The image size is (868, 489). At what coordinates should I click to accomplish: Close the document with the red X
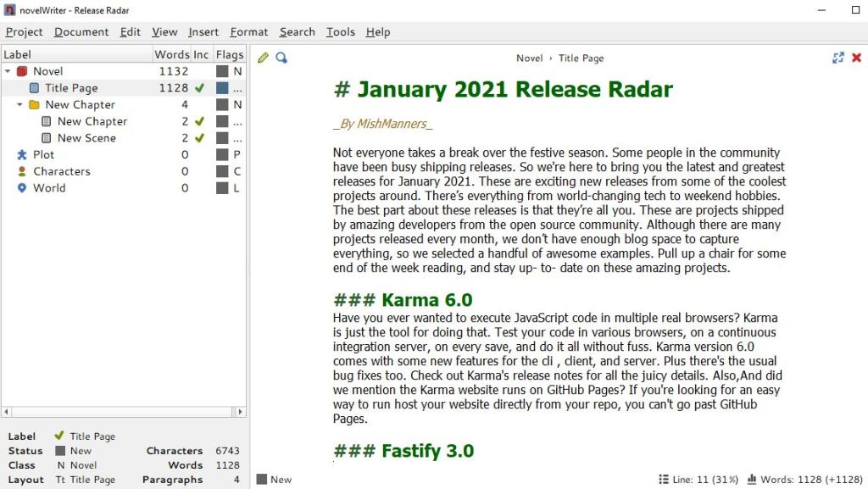pos(856,58)
